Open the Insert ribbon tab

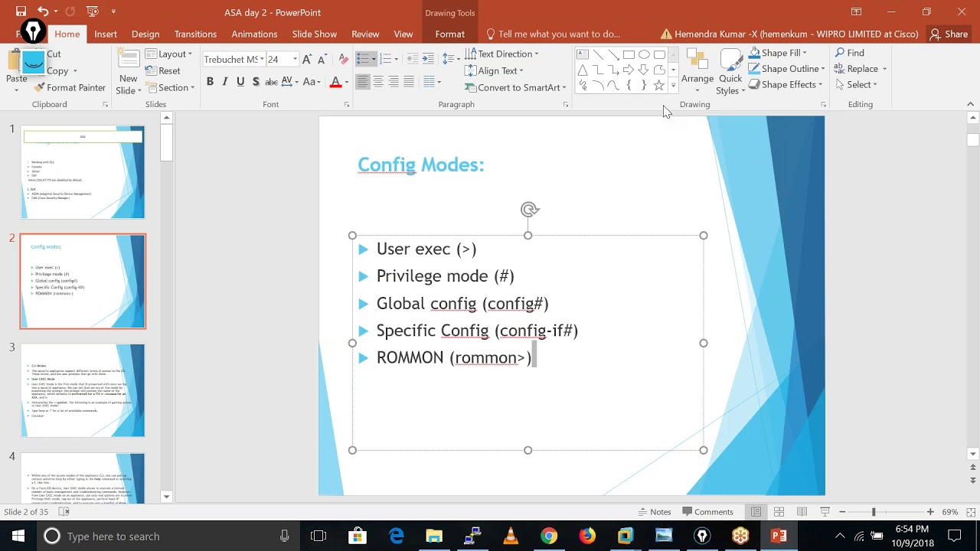pos(106,34)
